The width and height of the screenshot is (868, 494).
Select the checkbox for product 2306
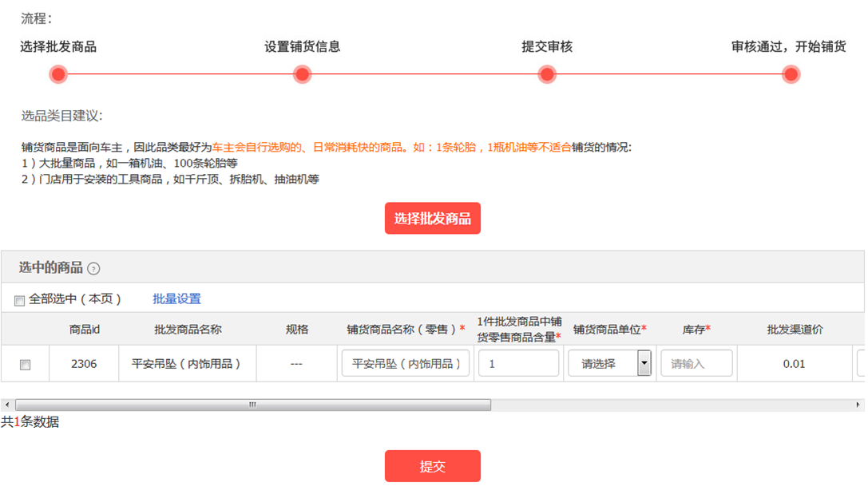pos(25,363)
